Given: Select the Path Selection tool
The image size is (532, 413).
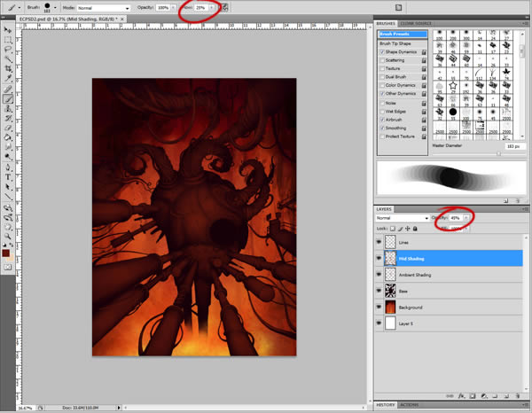Looking at the screenshot, I should click(x=7, y=187).
